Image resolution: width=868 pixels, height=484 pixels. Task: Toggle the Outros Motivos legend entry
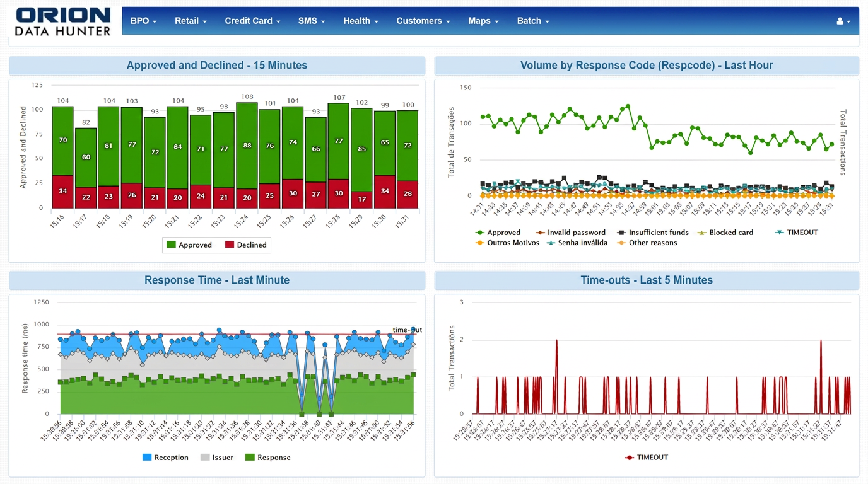click(x=507, y=243)
